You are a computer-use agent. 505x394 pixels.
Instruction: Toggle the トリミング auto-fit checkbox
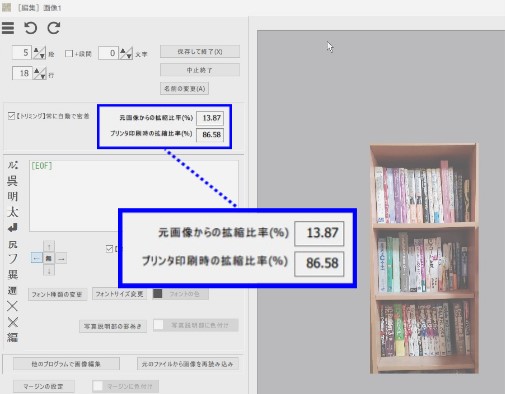(x=11, y=116)
